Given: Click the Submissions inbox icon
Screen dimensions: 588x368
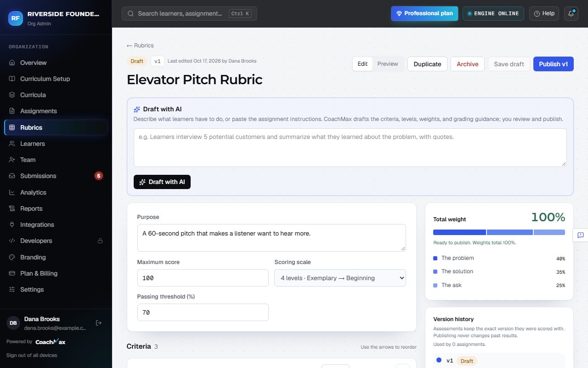Looking at the screenshot, I should coord(12,176).
